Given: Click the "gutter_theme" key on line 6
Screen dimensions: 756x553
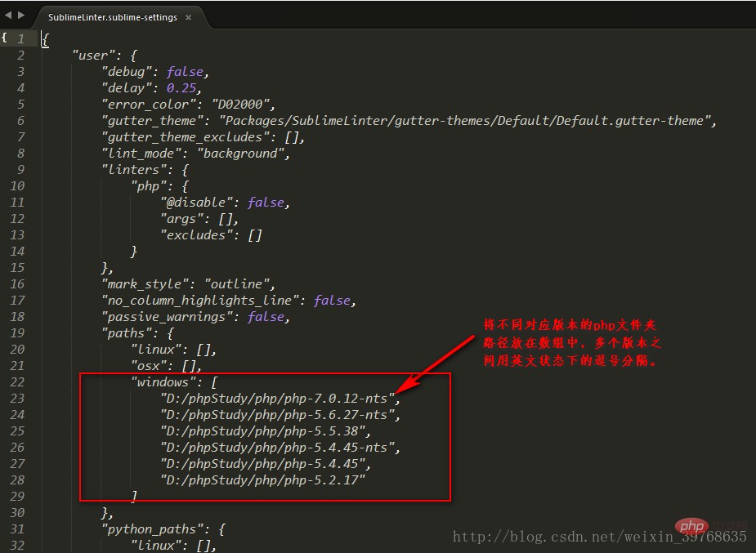Looking at the screenshot, I should (x=152, y=121).
